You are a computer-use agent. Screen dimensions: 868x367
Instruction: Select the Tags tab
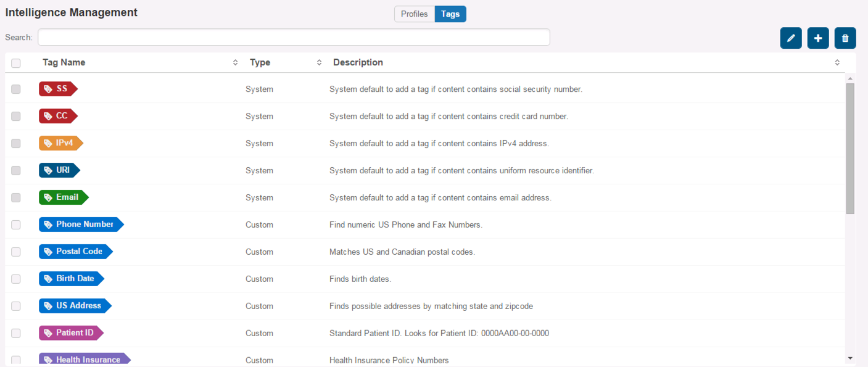[x=450, y=14]
